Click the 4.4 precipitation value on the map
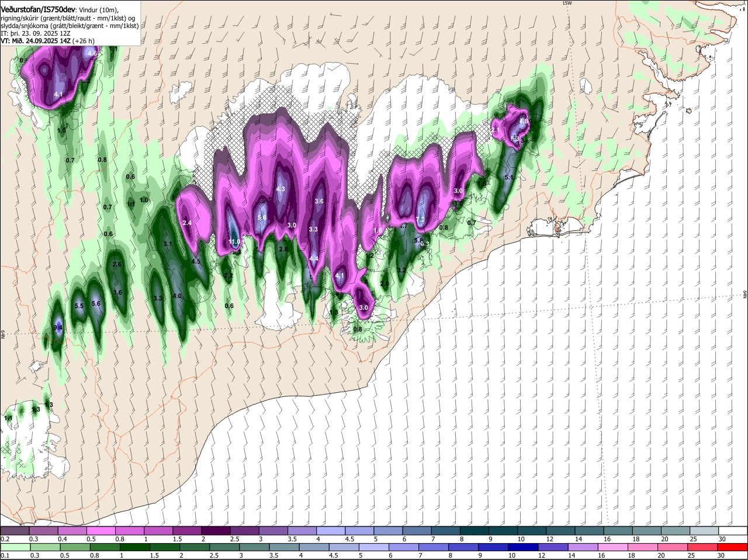The height and width of the screenshot is (560, 748). (x=314, y=258)
